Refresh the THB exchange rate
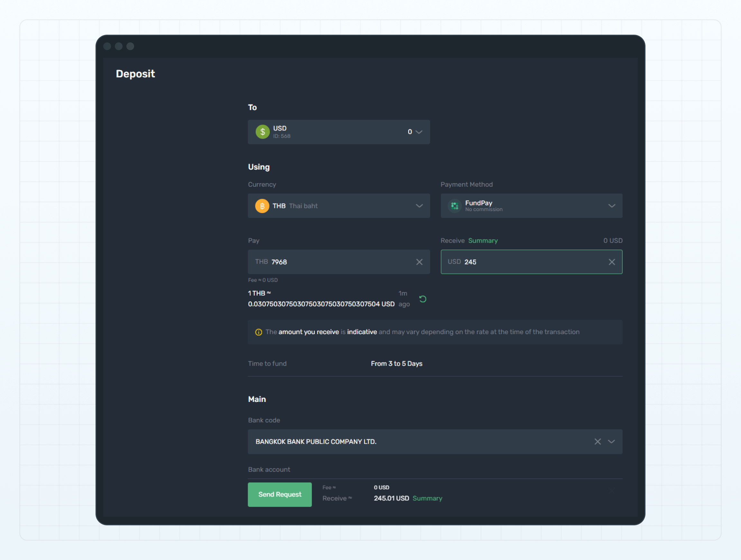741x560 pixels. 423,299
